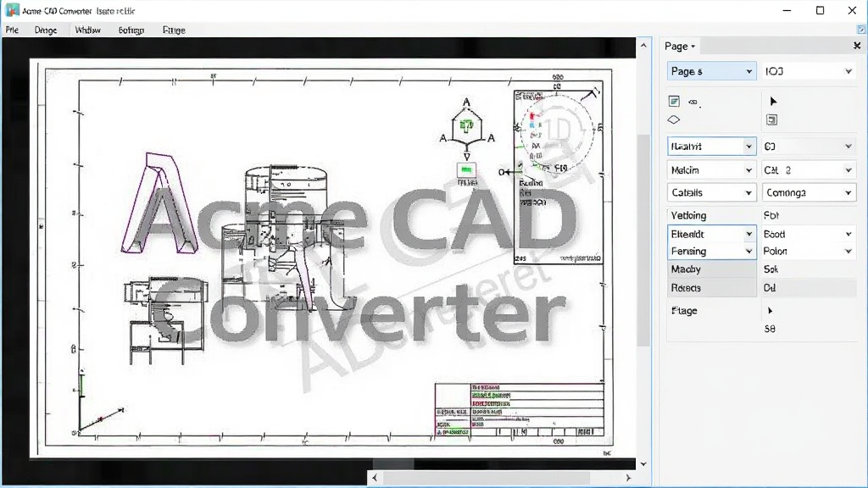Open the 'Ftuge' menu in menu bar
The height and width of the screenshot is (488, 868).
[x=174, y=30]
